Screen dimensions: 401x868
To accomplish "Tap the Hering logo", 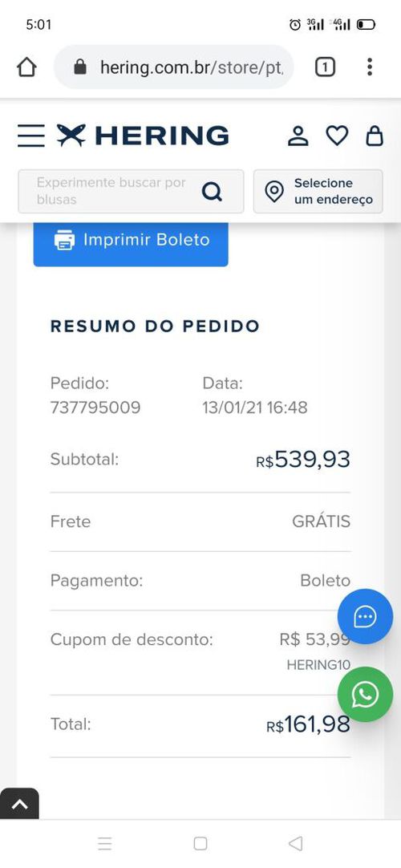I will tap(143, 136).
